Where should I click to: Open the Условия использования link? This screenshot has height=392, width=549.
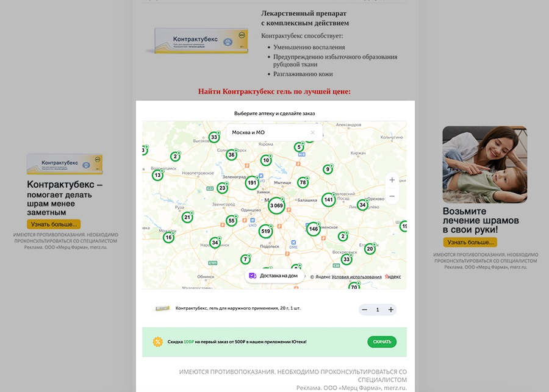[x=356, y=277]
